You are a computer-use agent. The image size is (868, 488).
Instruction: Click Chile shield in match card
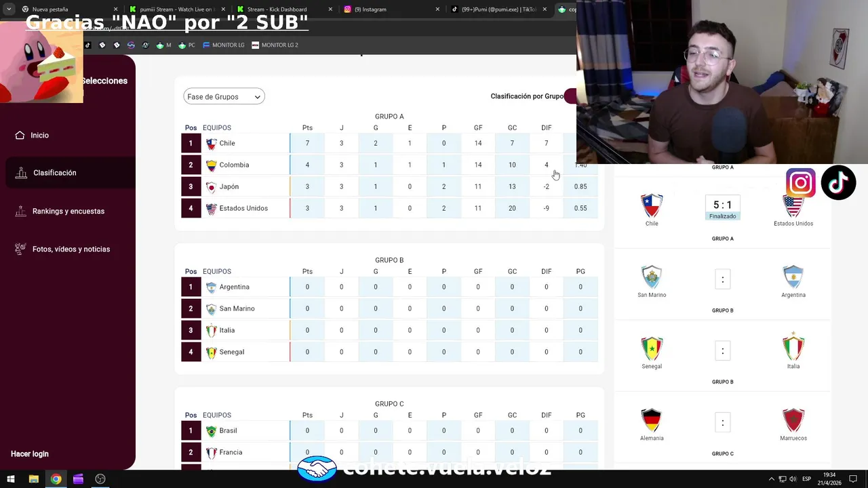click(652, 205)
